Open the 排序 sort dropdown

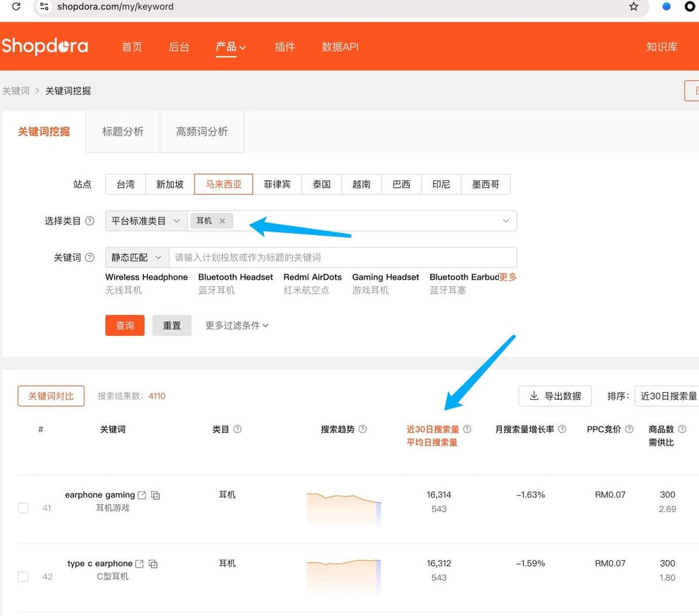(667, 396)
